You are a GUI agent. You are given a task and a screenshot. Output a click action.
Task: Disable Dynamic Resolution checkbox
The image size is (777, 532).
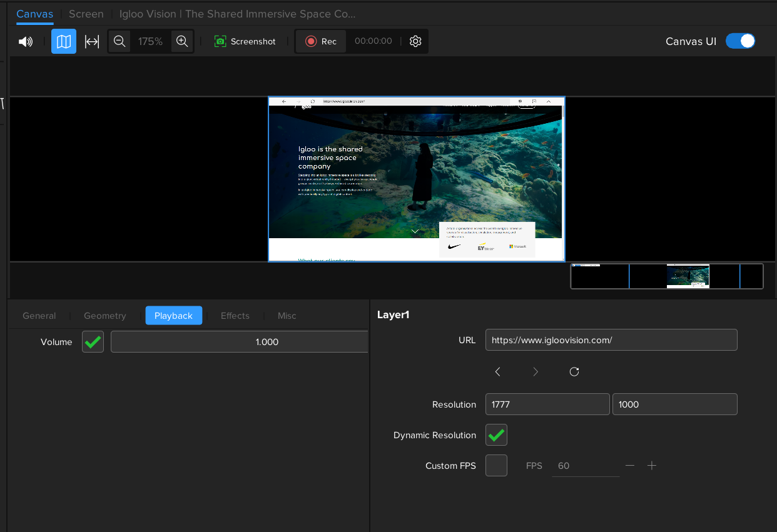tap(496, 435)
